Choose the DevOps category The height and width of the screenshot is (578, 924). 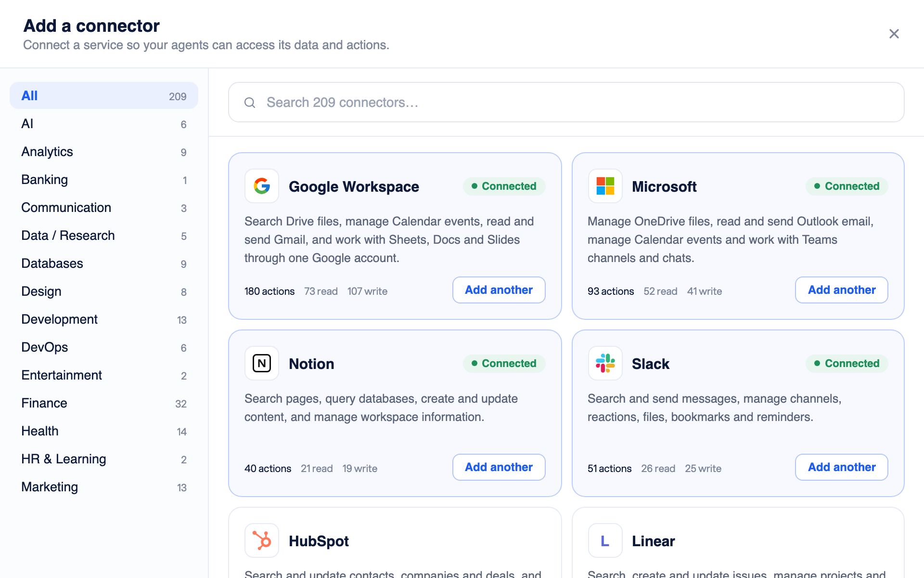104,347
